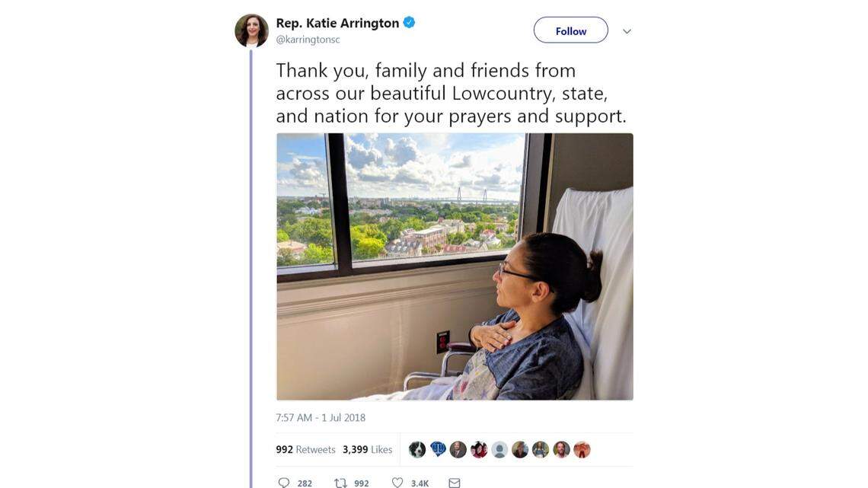Open Katie Arrington's profile avatar
This screenshot has height=488, width=868.
coord(251,31)
